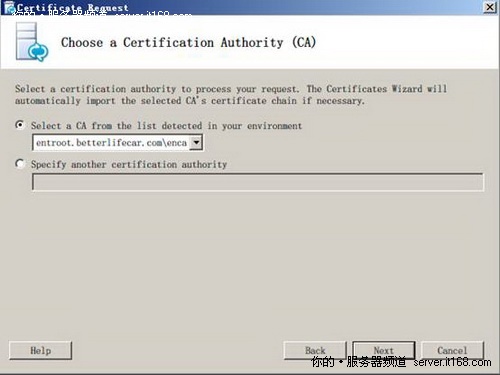Click the Certificate Request title bar icon

point(9,8)
